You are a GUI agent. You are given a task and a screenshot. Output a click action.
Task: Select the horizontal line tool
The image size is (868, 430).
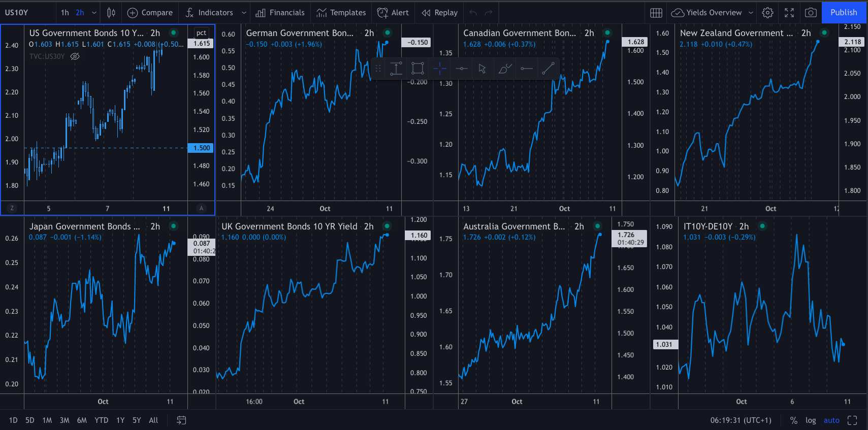tap(462, 68)
